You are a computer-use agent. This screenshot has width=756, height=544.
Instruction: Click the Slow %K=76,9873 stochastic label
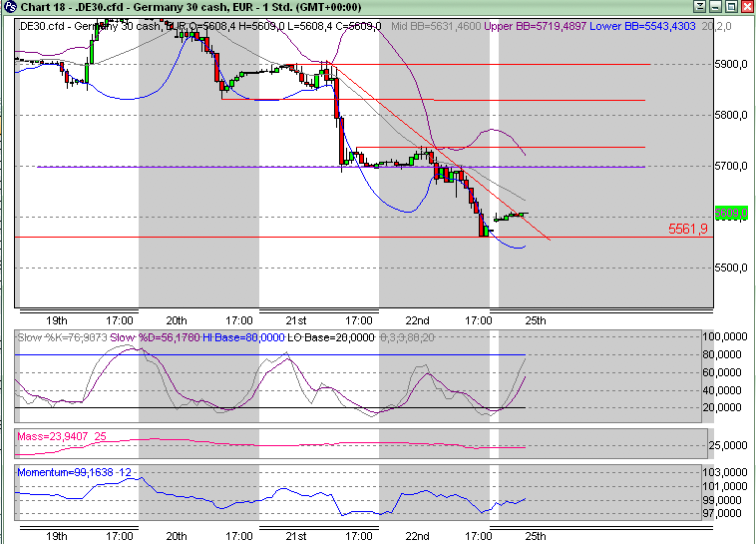(62, 338)
